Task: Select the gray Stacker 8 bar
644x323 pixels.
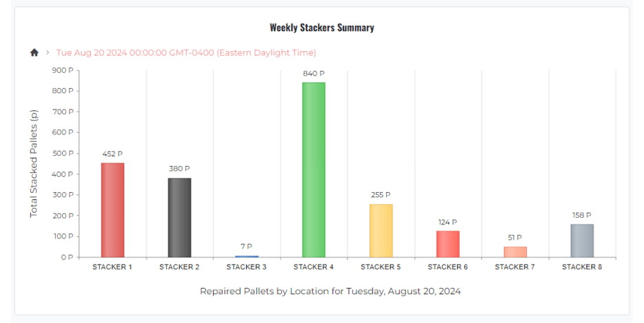Action: pos(582,240)
